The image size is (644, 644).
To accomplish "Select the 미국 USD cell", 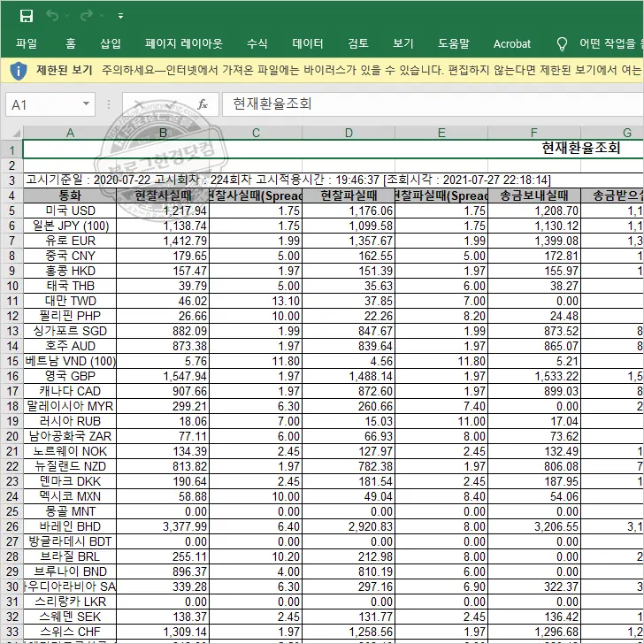I will point(70,211).
